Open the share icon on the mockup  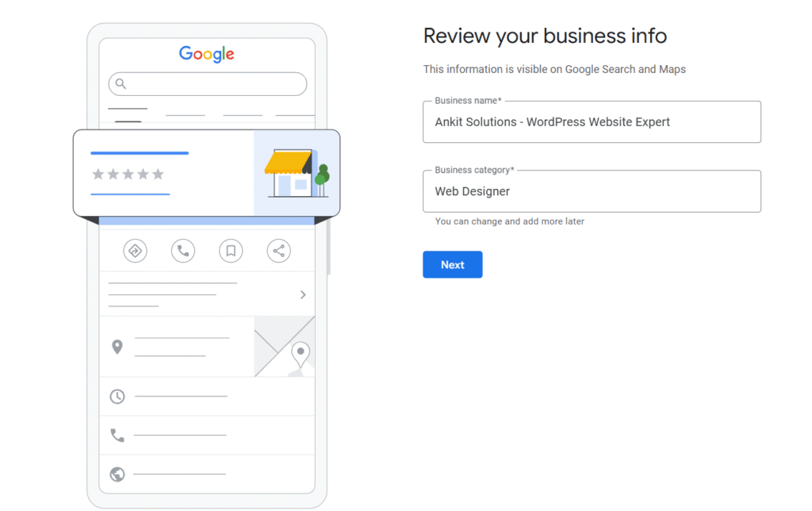[279, 251]
